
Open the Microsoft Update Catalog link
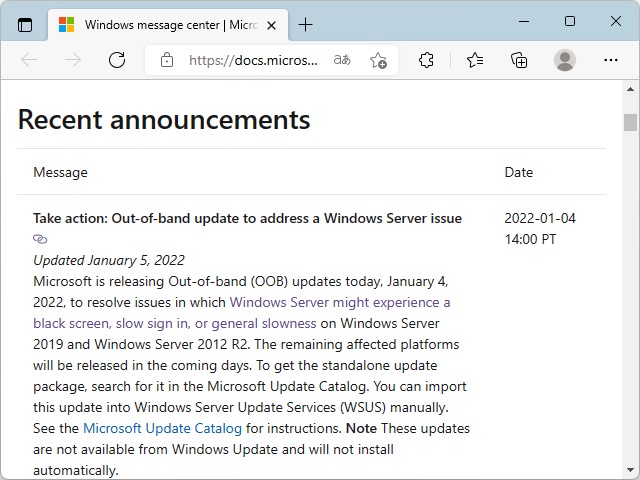click(x=162, y=428)
